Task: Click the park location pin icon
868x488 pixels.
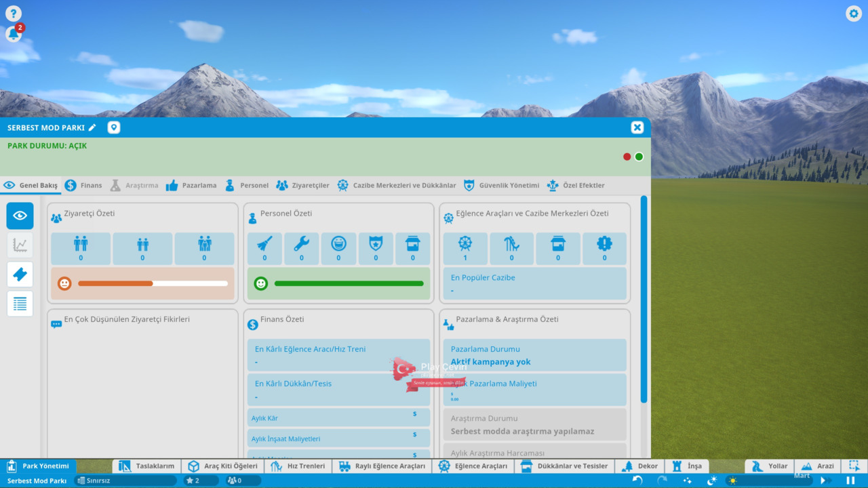Action: coord(113,127)
